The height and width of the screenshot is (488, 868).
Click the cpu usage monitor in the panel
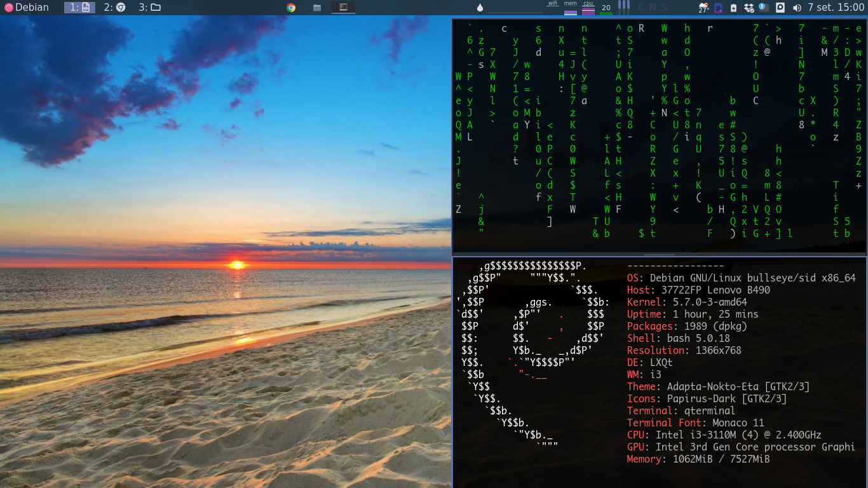[588, 8]
